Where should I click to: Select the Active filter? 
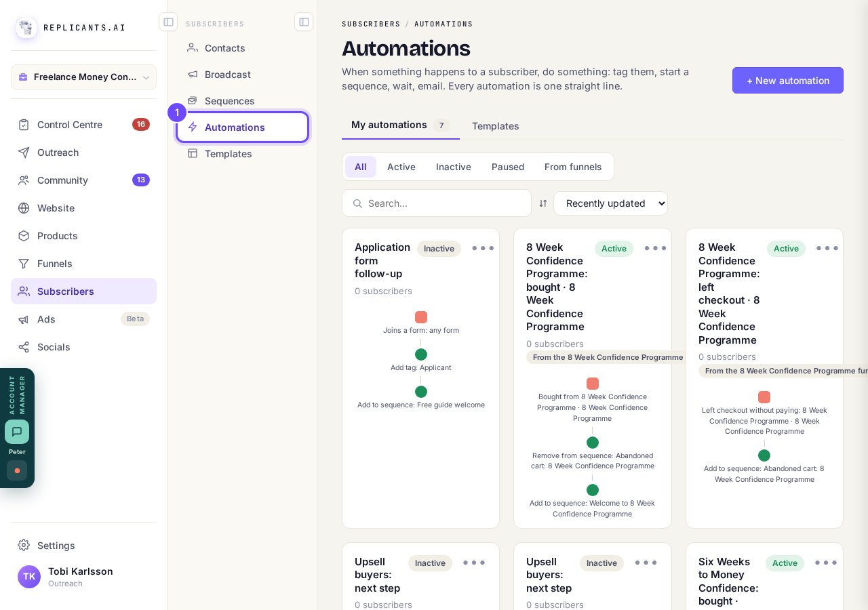(401, 167)
